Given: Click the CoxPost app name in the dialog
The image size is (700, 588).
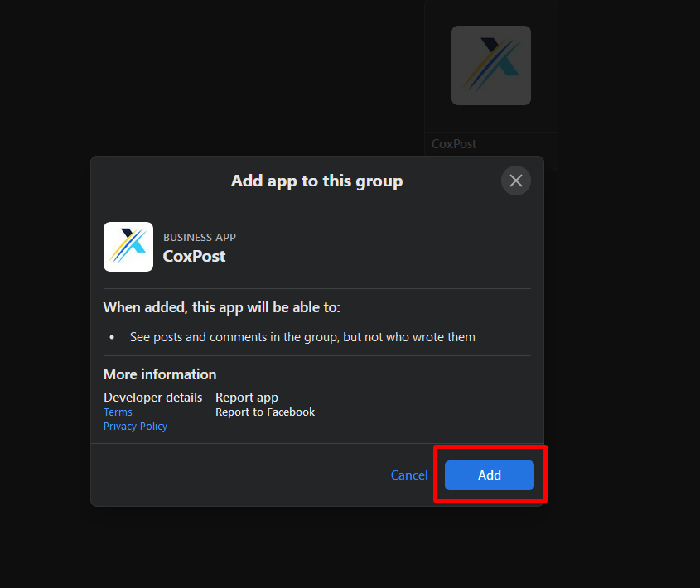Looking at the screenshot, I should pyautogui.click(x=194, y=256).
